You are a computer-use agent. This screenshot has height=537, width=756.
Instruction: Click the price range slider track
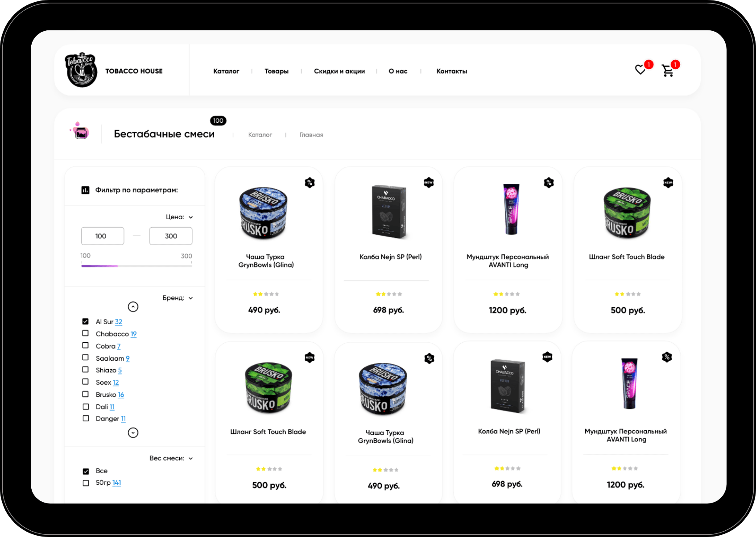136,266
